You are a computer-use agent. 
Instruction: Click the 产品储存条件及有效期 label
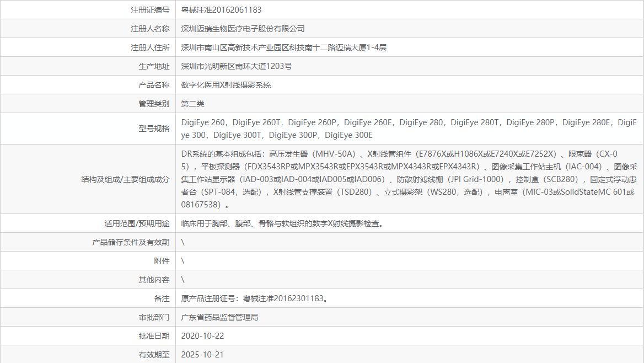coord(131,243)
